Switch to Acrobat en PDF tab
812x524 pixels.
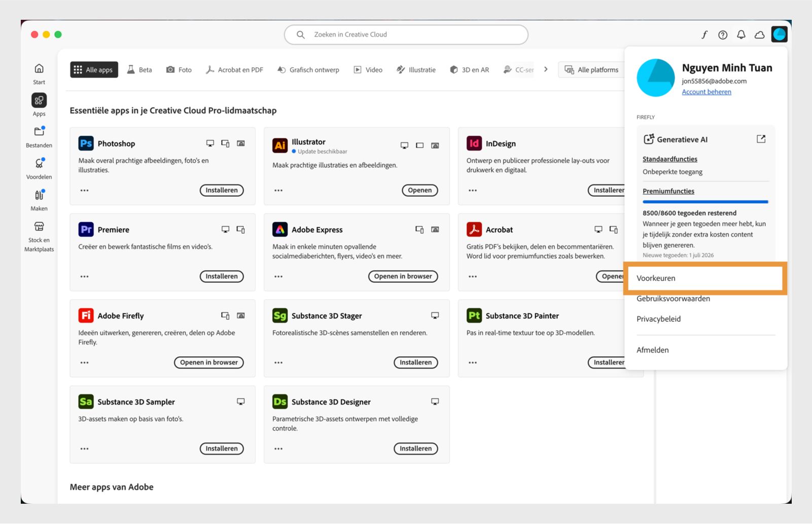[x=234, y=69]
